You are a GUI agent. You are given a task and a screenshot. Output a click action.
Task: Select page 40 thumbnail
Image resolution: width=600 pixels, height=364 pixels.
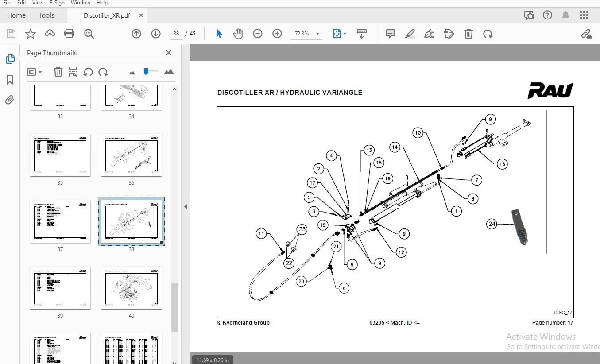(132, 288)
